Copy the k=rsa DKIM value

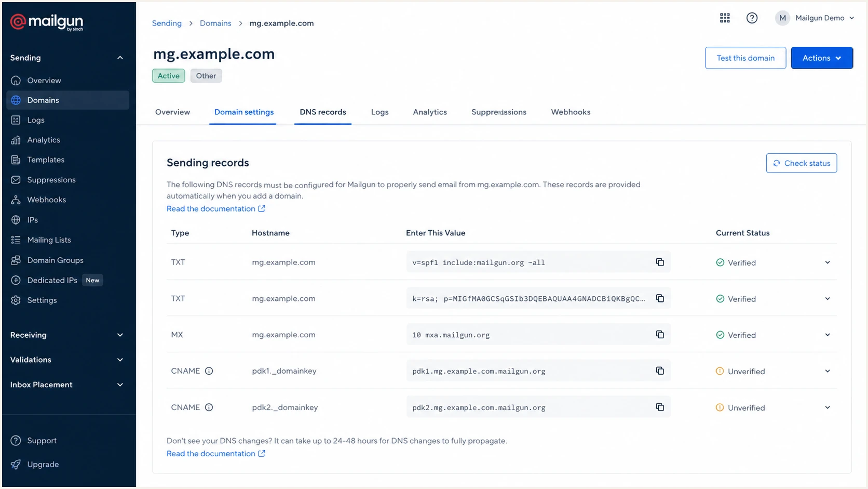pyautogui.click(x=660, y=298)
